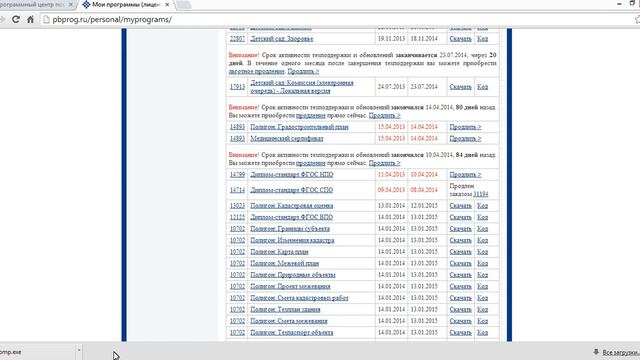Open the 'льготное продление' link

[x=256, y=71]
